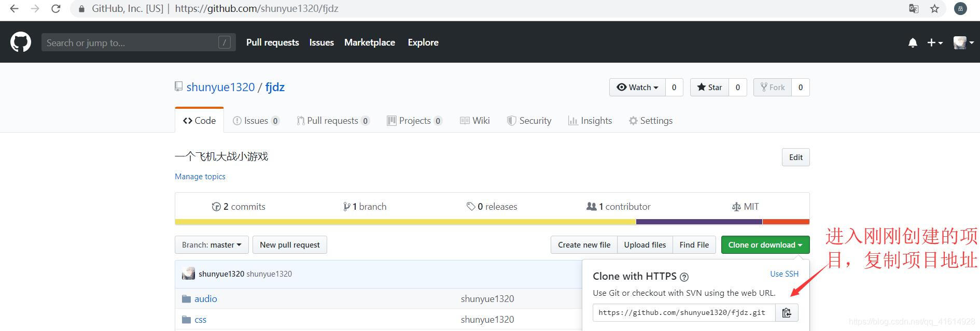Click the search or jump to field
The image size is (980, 331).
click(x=138, y=42)
